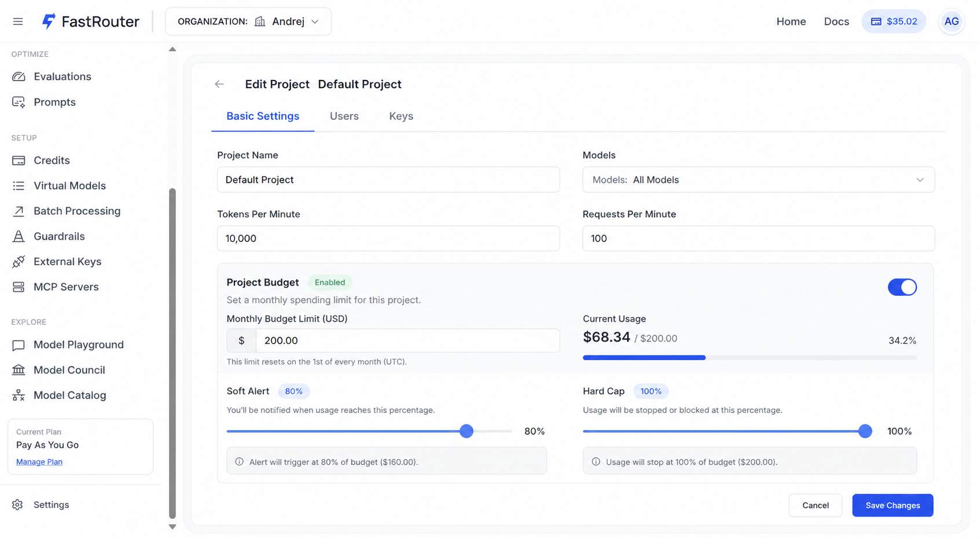
Task: Go back using the left arrow icon
Action: (219, 84)
